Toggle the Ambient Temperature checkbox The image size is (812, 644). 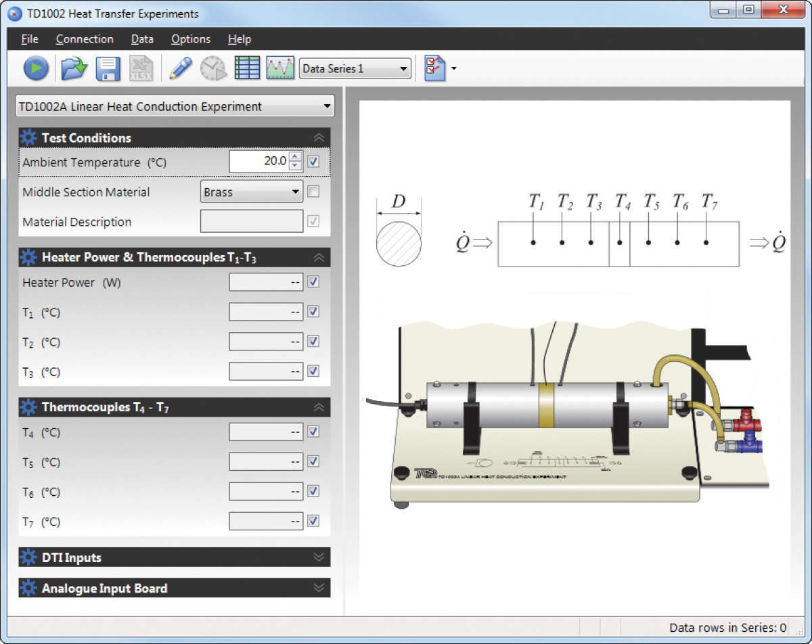point(313,162)
